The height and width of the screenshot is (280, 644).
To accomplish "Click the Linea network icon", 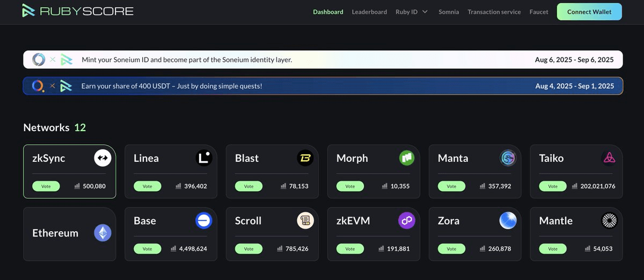I will pyautogui.click(x=204, y=158).
